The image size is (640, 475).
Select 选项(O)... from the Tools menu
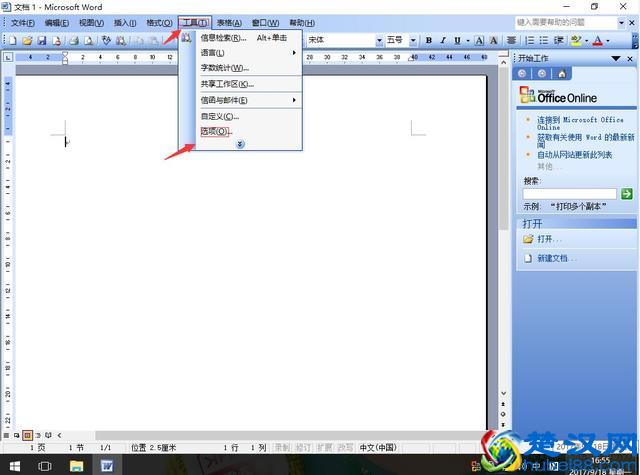click(249, 131)
